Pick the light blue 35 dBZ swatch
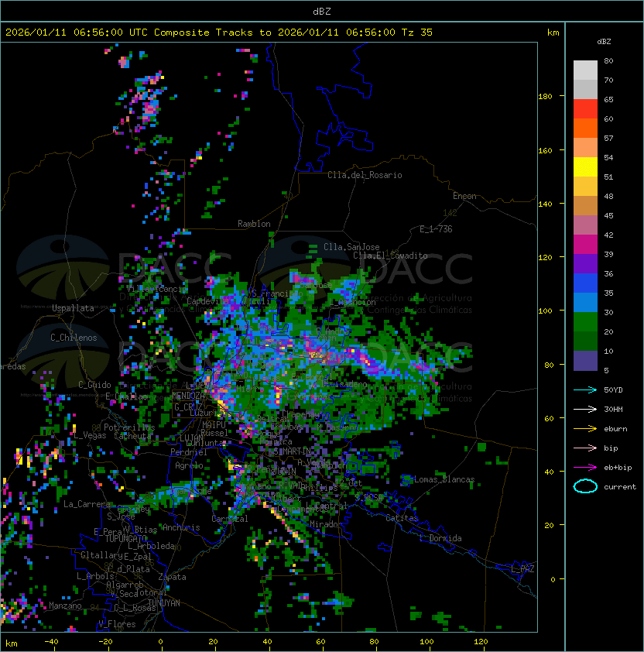Screen dimensions: 644x652 point(585,302)
